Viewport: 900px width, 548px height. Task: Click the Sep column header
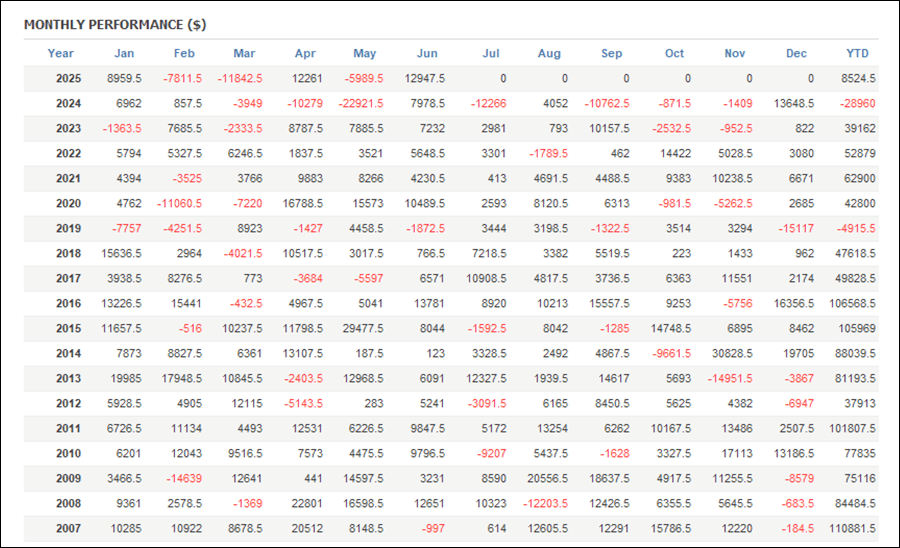[611, 53]
